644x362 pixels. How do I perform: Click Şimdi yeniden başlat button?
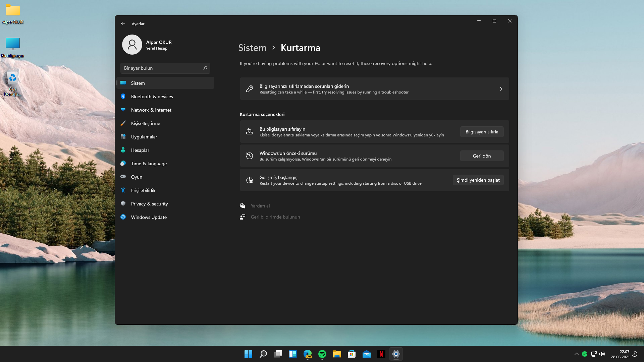click(x=478, y=180)
